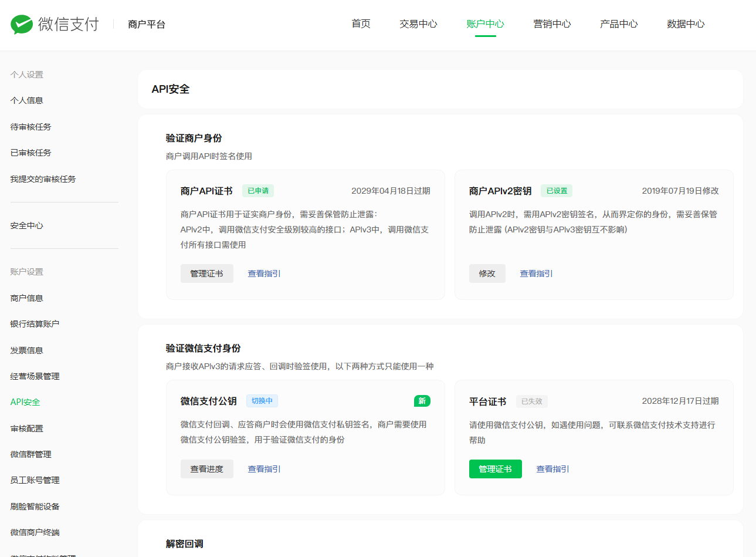Click the 切换中 status badge
The image size is (756, 557).
[262, 401]
